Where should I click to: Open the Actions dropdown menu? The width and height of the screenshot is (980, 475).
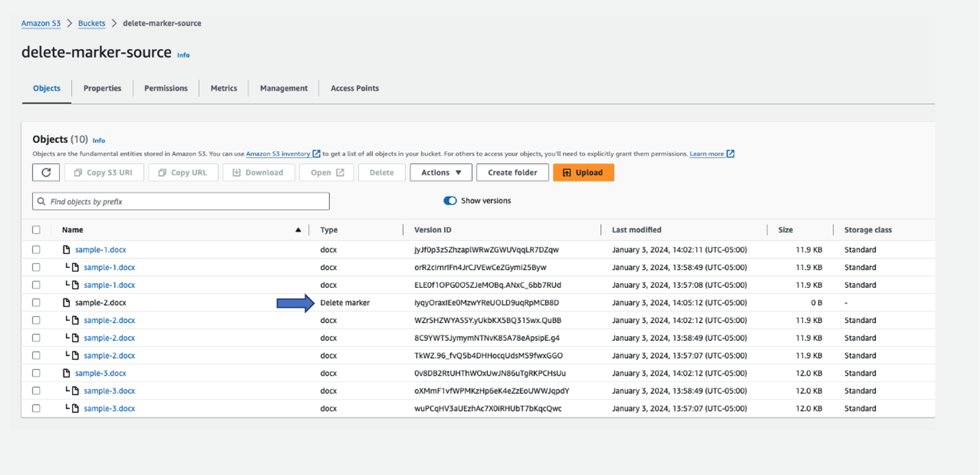coord(441,173)
